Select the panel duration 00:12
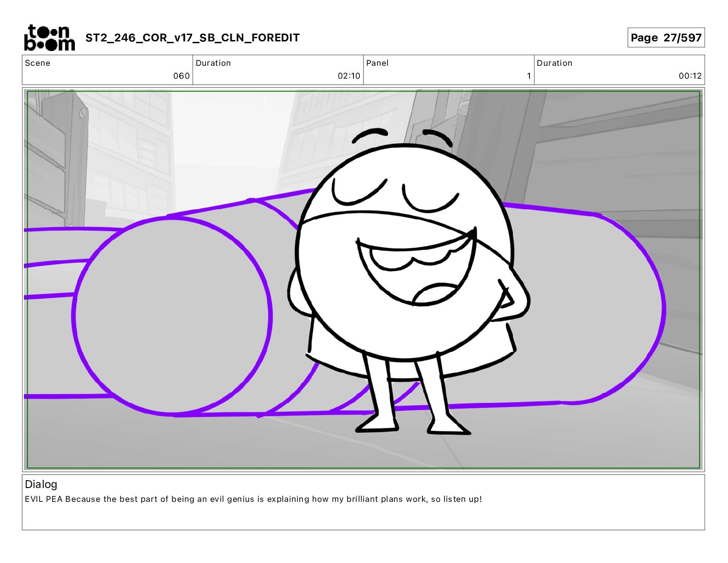Screen dimensions: 728x563 coord(690,76)
